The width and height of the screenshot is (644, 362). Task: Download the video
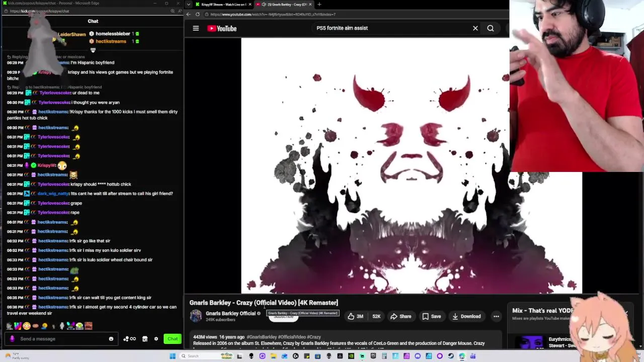tap(466, 316)
